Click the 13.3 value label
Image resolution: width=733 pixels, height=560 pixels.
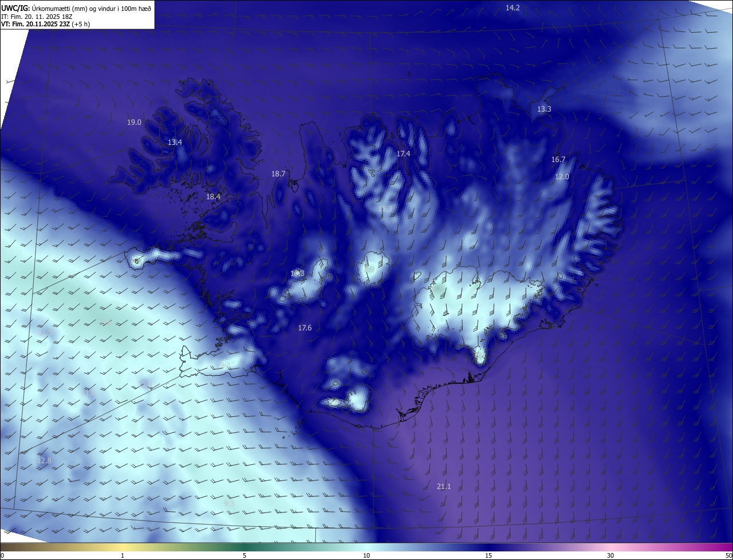point(544,109)
